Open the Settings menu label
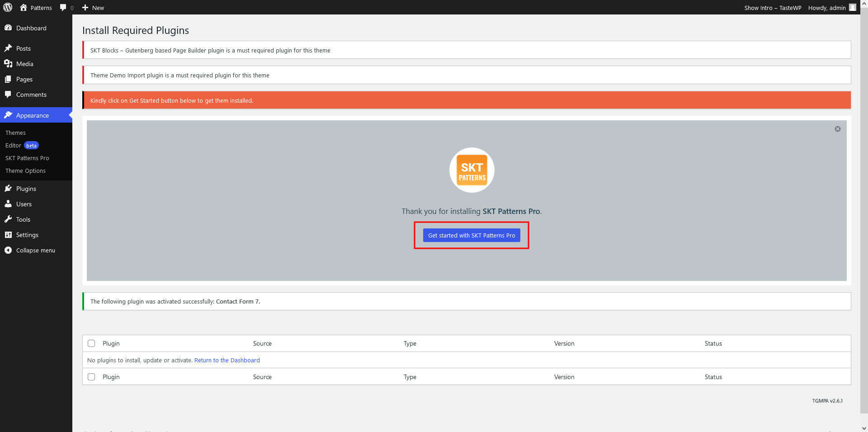This screenshot has height=432, width=868. [x=27, y=235]
